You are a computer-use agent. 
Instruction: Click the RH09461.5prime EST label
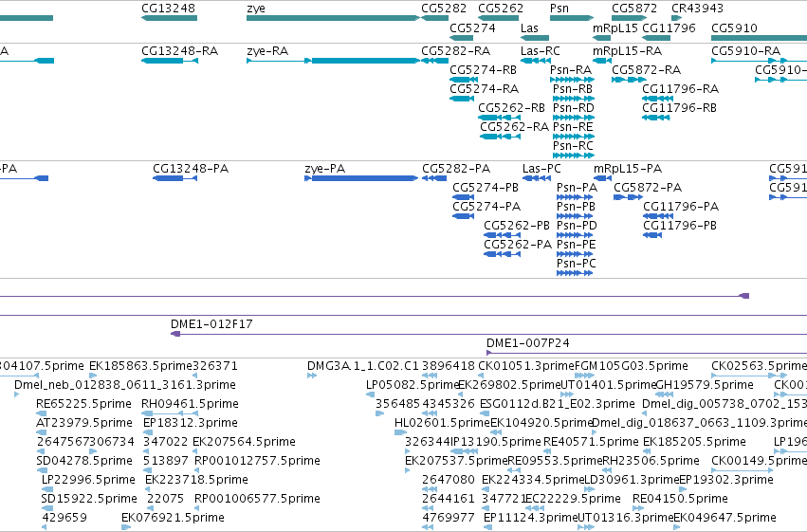(190, 404)
